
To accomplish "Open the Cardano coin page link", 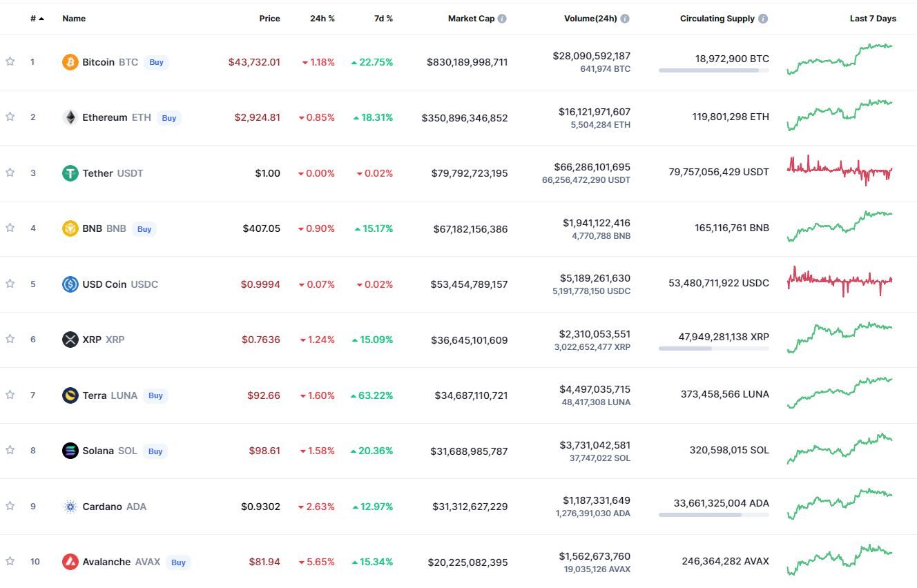I will 102,507.
